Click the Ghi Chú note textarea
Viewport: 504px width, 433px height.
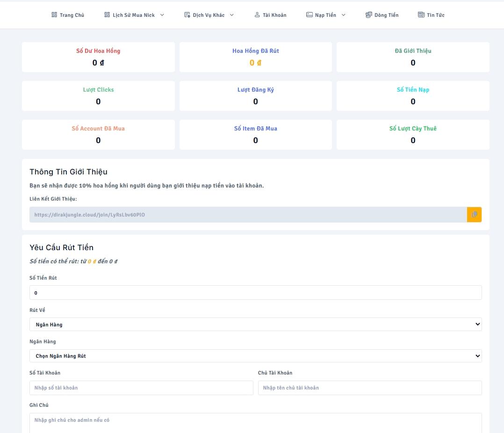click(255, 422)
